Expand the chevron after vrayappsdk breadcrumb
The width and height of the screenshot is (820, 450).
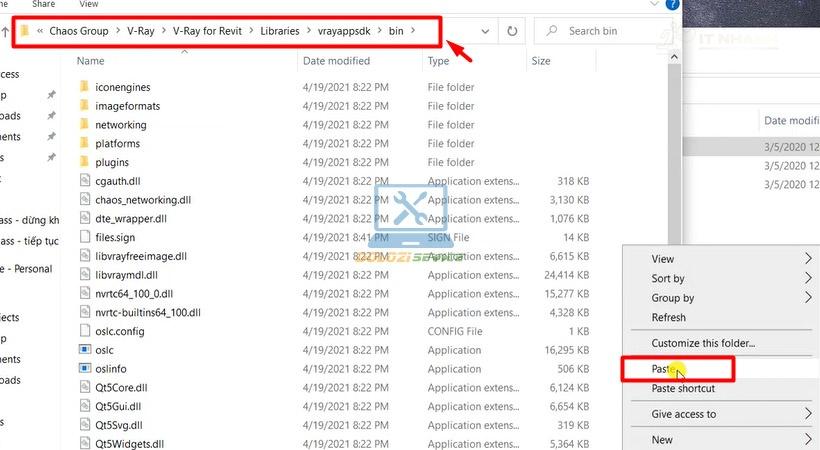click(380, 31)
